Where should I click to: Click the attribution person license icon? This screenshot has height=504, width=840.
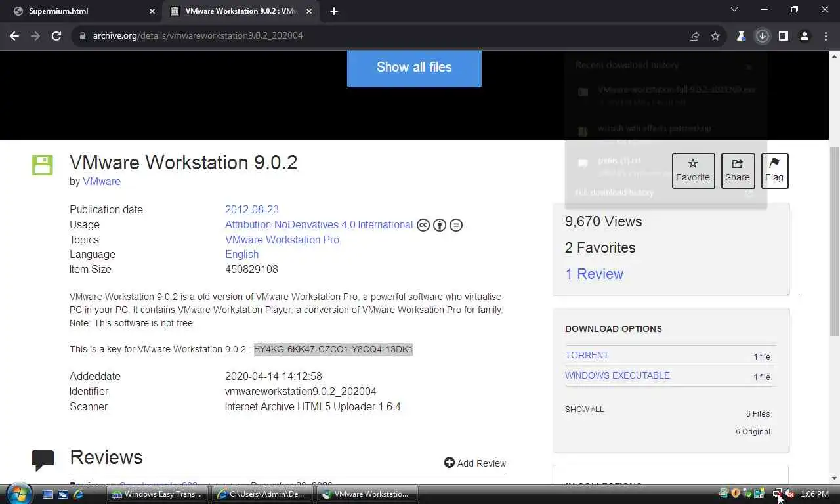point(440,225)
